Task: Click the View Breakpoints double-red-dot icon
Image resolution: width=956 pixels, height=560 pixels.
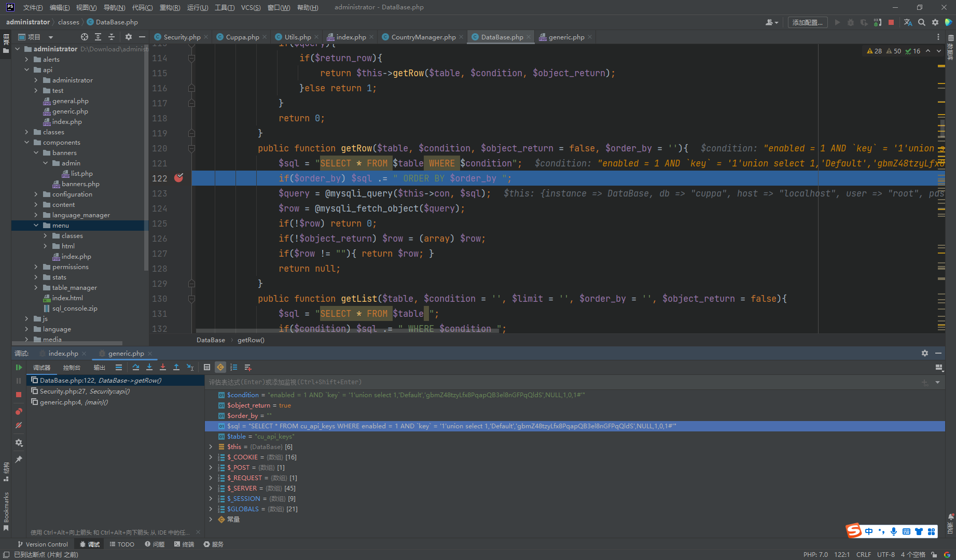Action: 19,412
